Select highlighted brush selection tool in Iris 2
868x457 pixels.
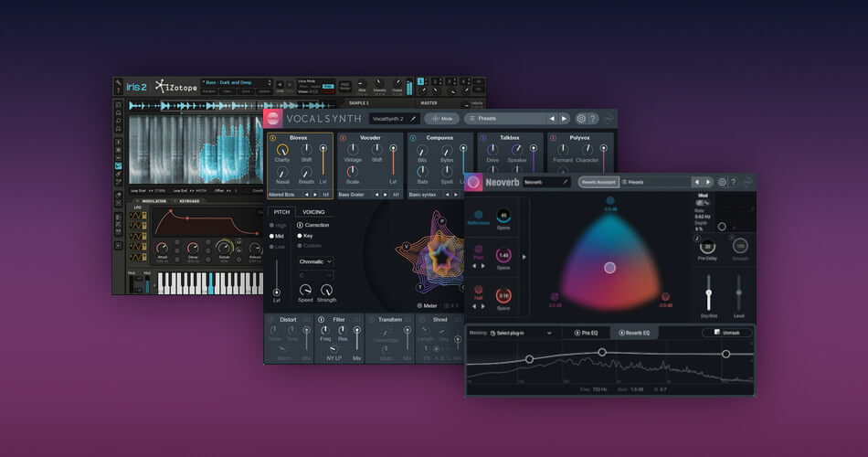[x=119, y=165]
